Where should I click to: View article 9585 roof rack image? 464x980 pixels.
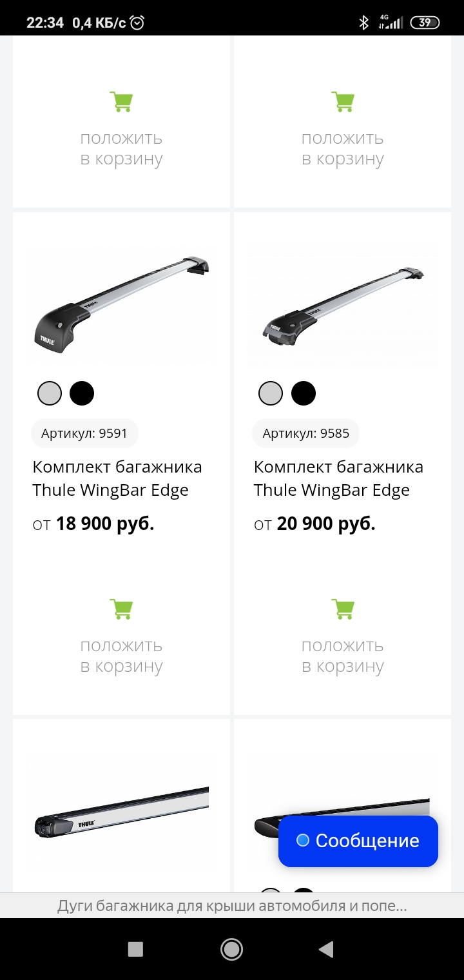343,304
